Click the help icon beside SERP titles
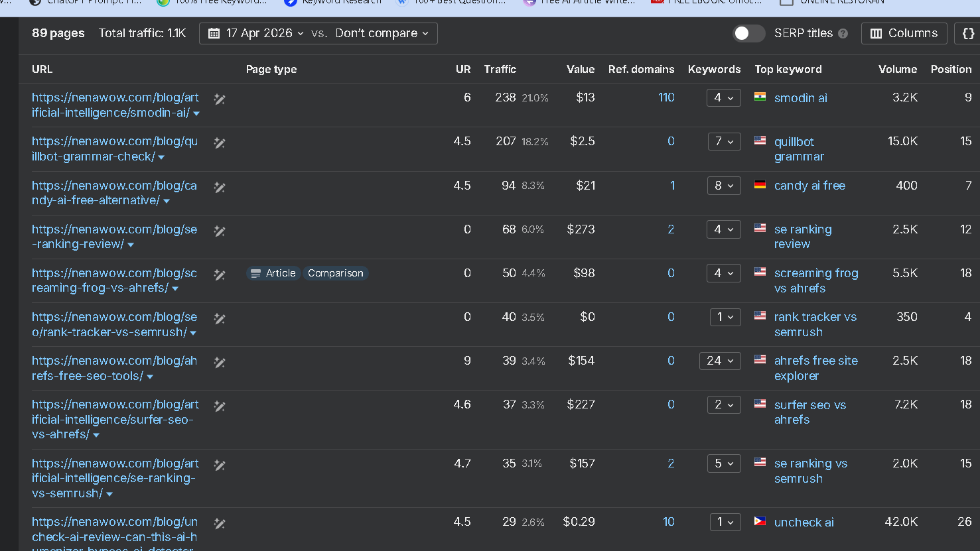 click(843, 34)
